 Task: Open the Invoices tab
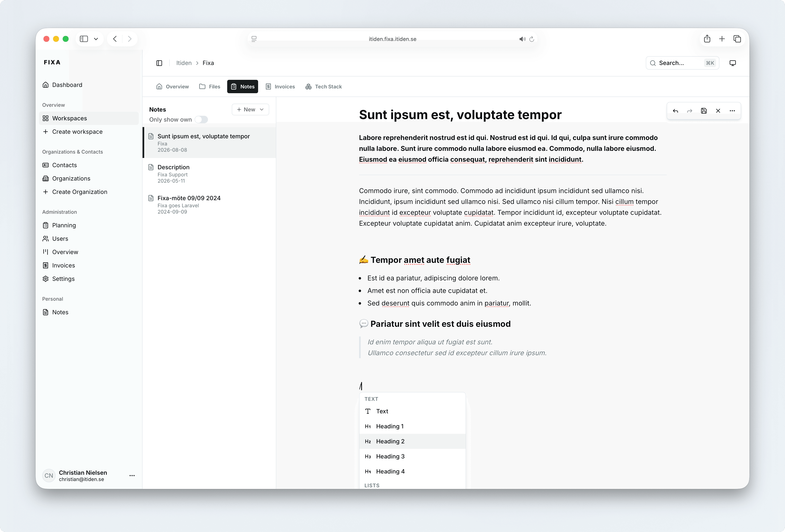click(280, 87)
